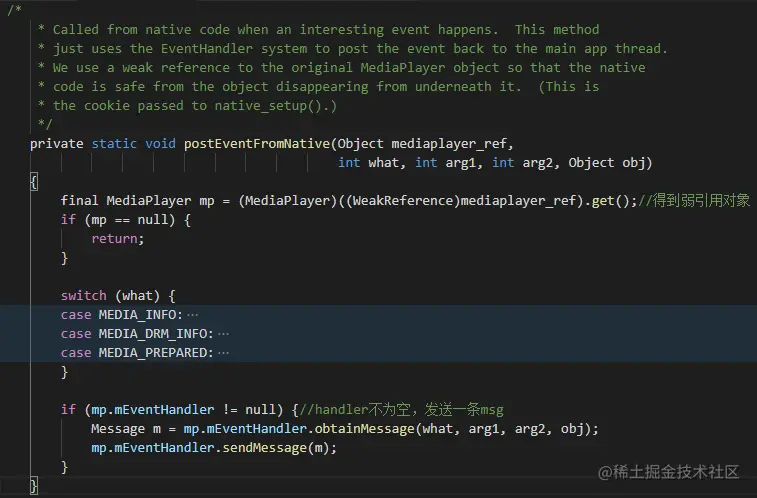Click the comment line 'the cookie passed to native_setup().)'
The image size is (757, 498).
coord(187,106)
